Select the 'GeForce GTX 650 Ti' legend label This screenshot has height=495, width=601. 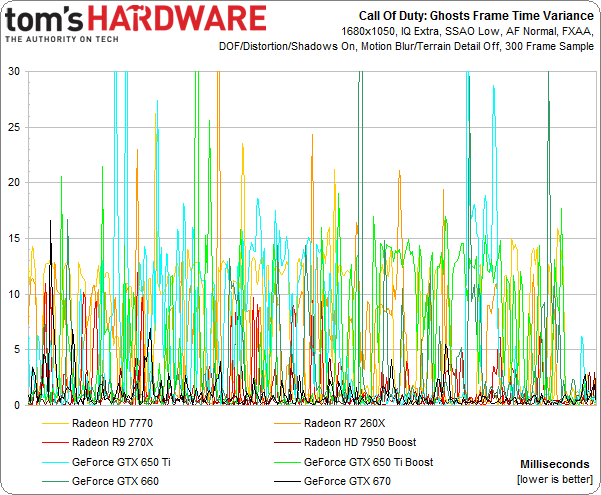121,462
